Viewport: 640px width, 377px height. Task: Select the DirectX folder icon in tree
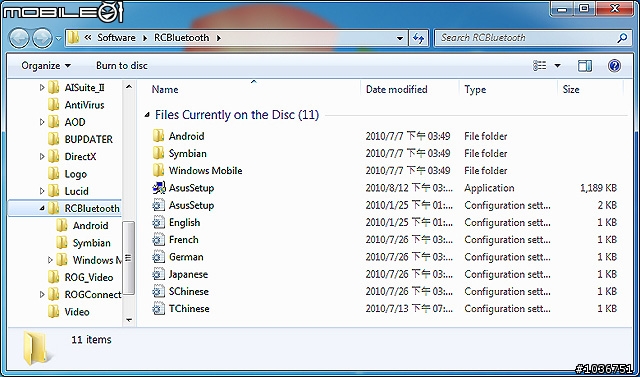(53, 156)
